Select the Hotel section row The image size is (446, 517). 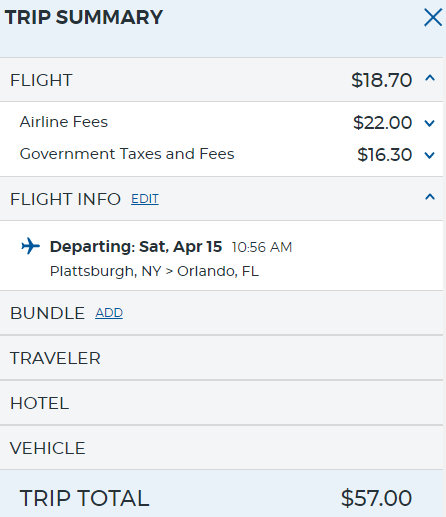coord(221,403)
